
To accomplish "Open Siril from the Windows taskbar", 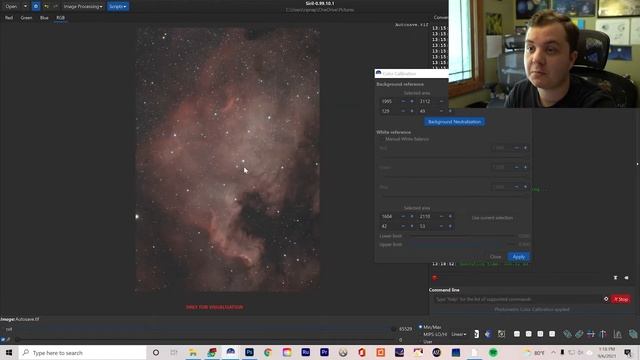I will click(x=231, y=352).
